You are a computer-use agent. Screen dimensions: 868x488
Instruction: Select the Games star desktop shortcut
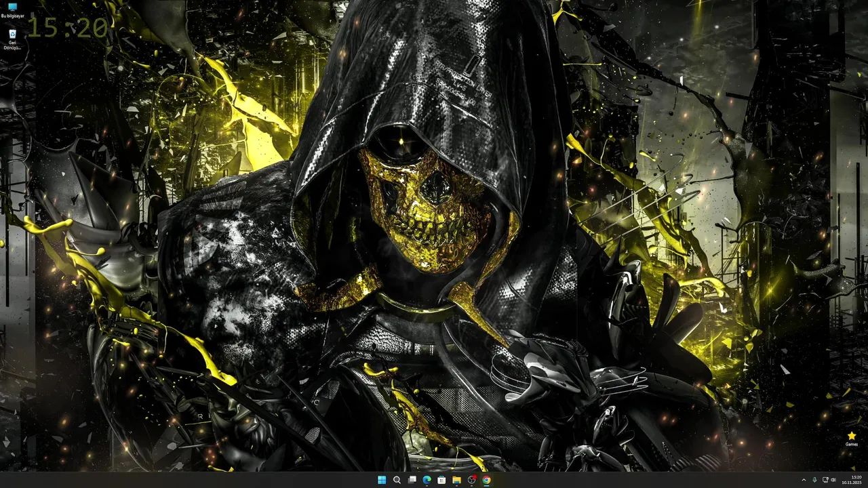[852, 439]
